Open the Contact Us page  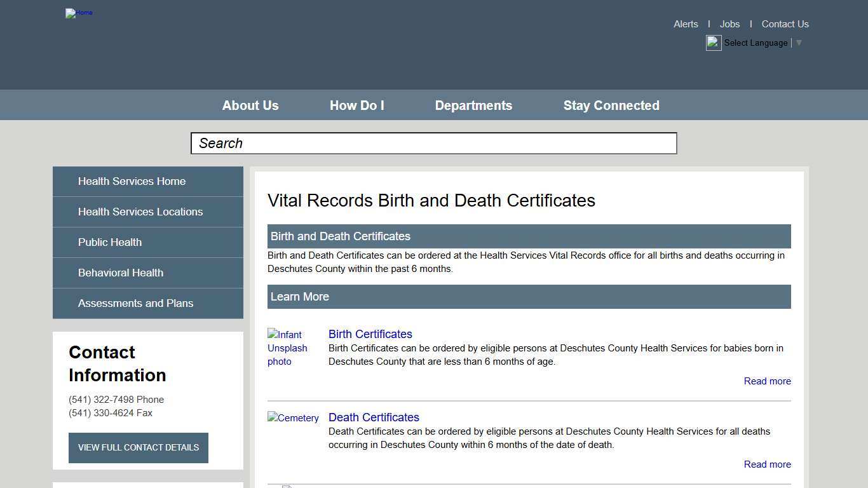(x=785, y=24)
